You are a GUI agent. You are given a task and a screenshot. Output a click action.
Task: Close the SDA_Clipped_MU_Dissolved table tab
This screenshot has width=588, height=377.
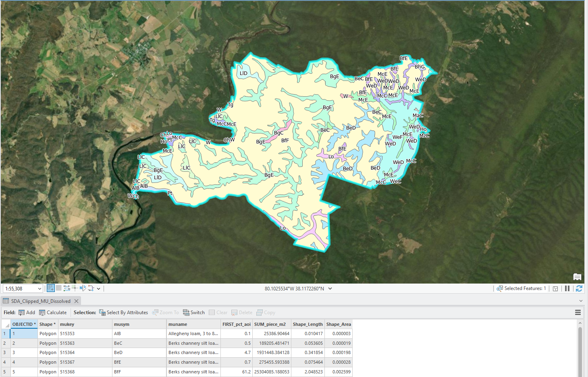click(76, 301)
